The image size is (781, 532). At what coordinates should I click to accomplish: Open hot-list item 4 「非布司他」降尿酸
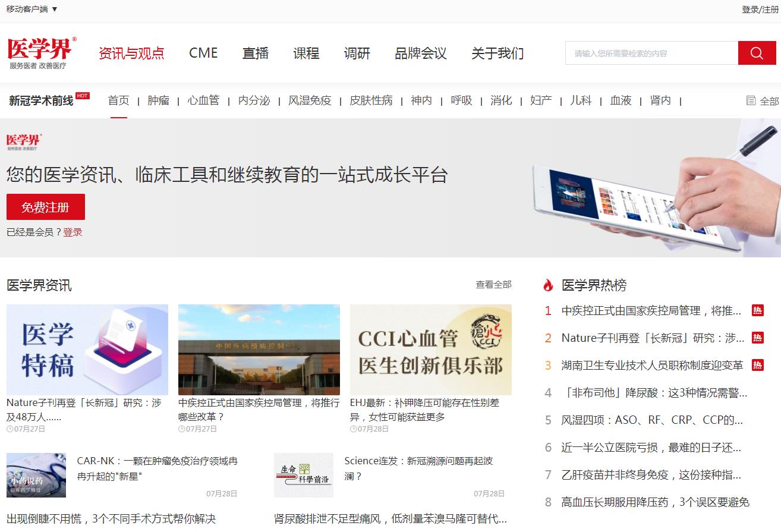(654, 392)
